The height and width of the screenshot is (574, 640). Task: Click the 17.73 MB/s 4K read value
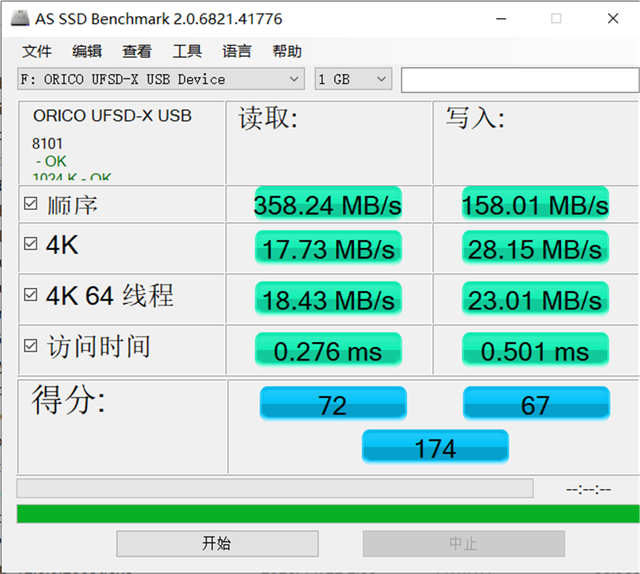(328, 248)
